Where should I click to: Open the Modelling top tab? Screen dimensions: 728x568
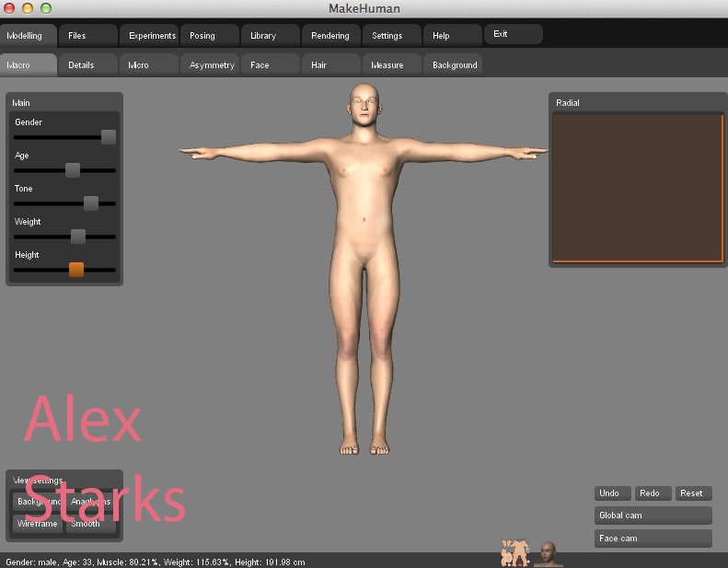click(x=29, y=36)
